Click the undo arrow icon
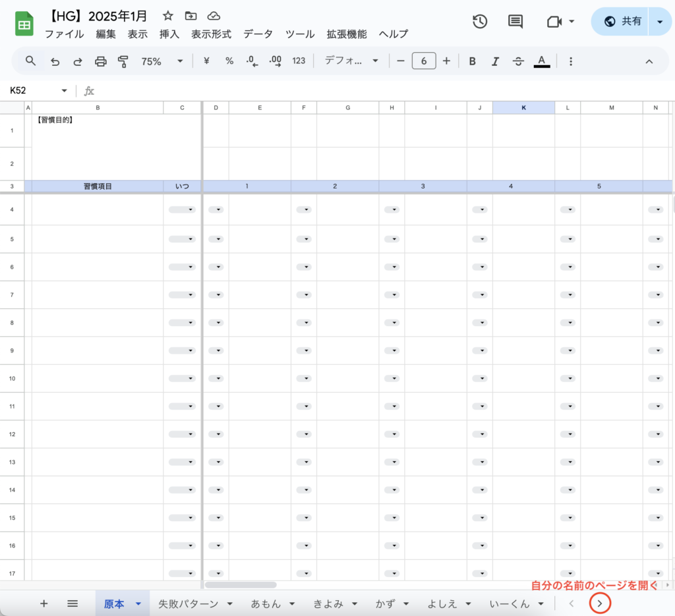Image resolution: width=675 pixels, height=616 pixels. 55,61
